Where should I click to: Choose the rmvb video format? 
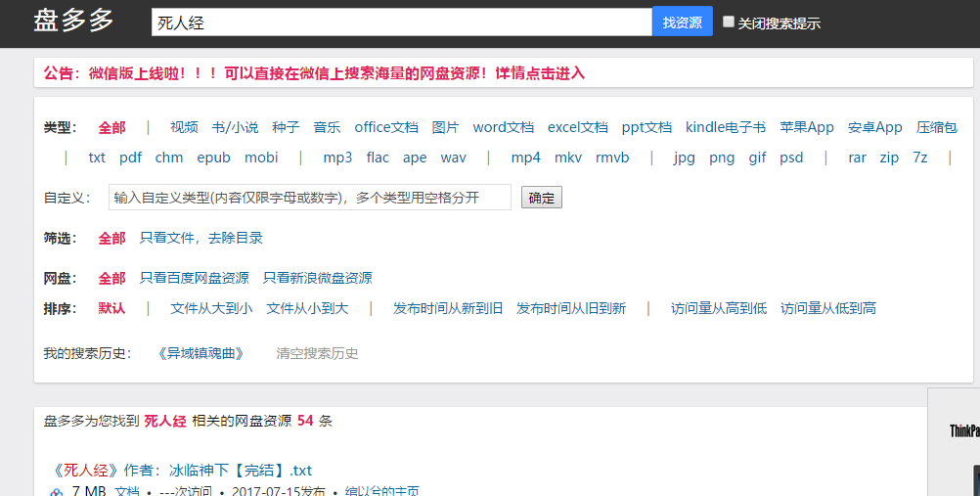pos(612,158)
